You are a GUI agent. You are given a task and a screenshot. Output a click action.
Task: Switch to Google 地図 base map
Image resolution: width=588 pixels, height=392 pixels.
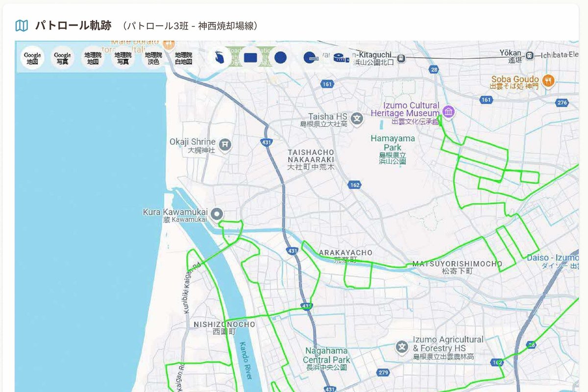click(x=32, y=58)
